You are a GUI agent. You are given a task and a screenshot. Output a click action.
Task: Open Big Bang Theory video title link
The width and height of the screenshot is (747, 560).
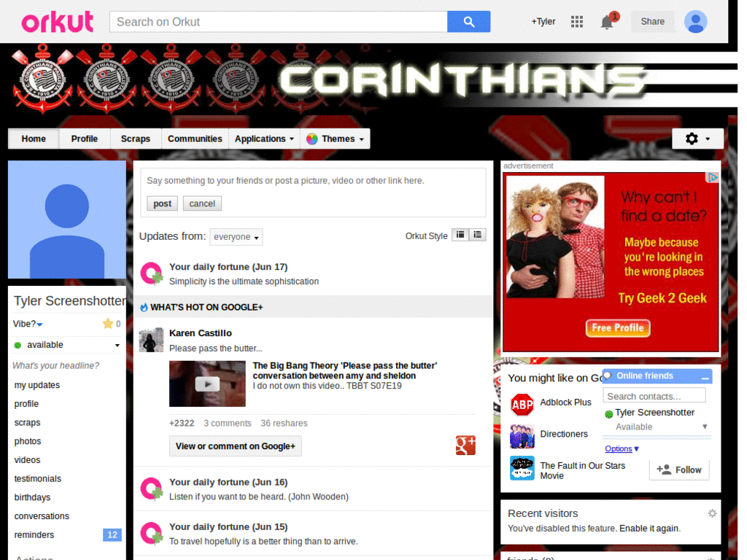[345, 370]
